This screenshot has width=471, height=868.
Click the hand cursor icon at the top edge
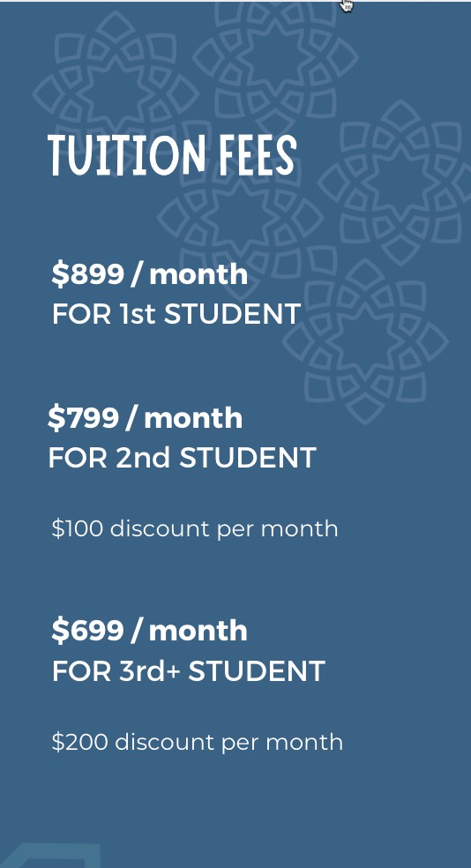[347, 5]
